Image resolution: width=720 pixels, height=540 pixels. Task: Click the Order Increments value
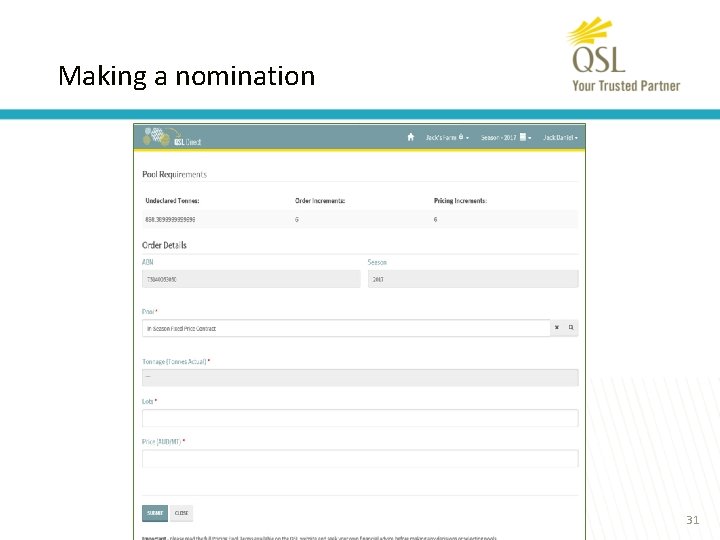297,219
